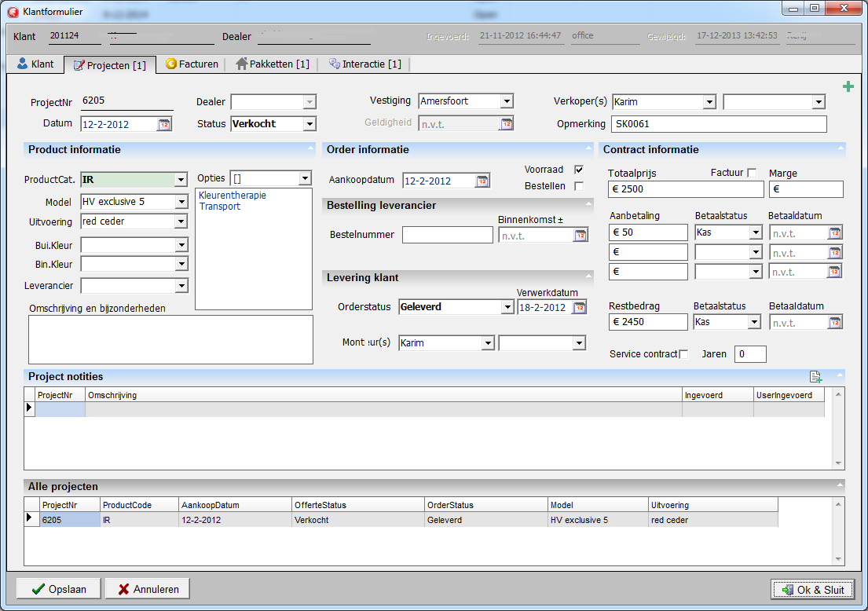
Task: Switch to the Pakketten [1] tab
Action: tap(272, 64)
